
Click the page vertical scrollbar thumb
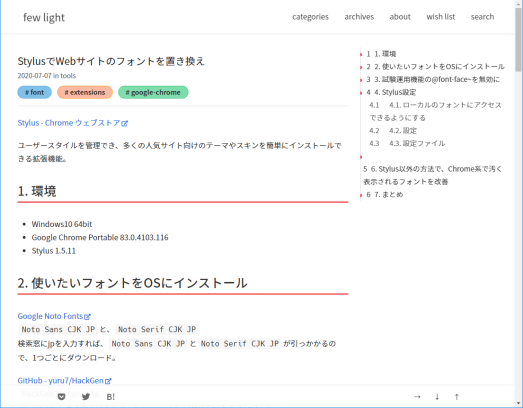click(518, 40)
